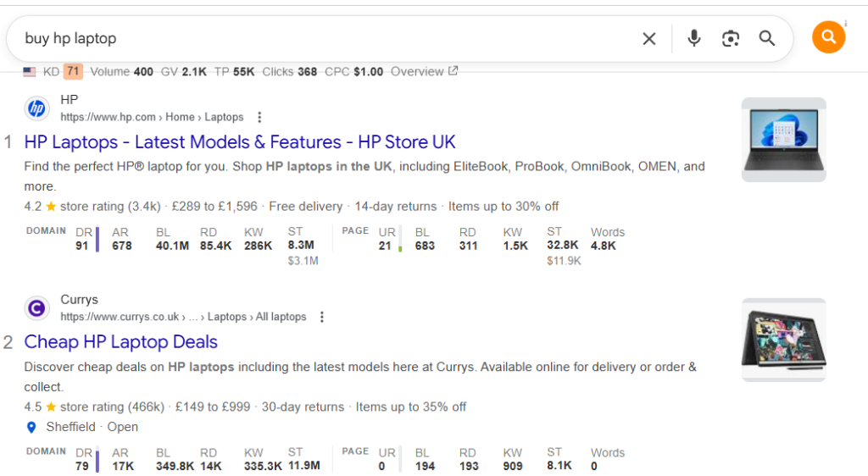Click the RD 311 value for HP page

[x=468, y=246]
